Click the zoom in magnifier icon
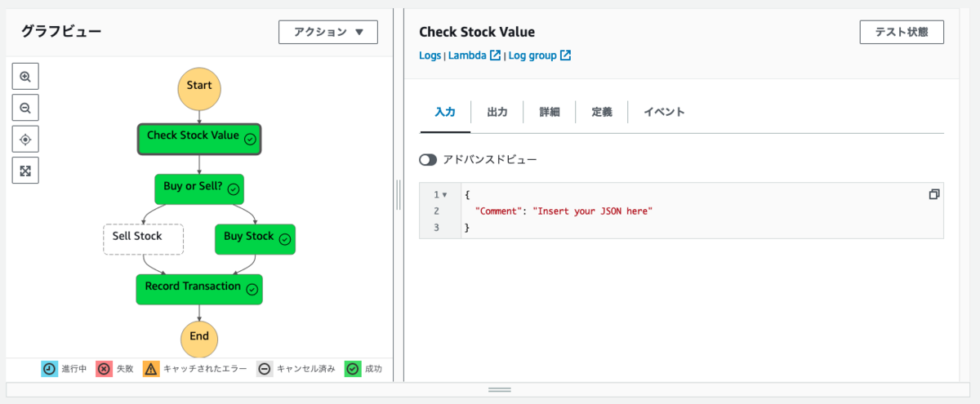Screen dimensions: 980x404 pyautogui.click(x=25, y=77)
